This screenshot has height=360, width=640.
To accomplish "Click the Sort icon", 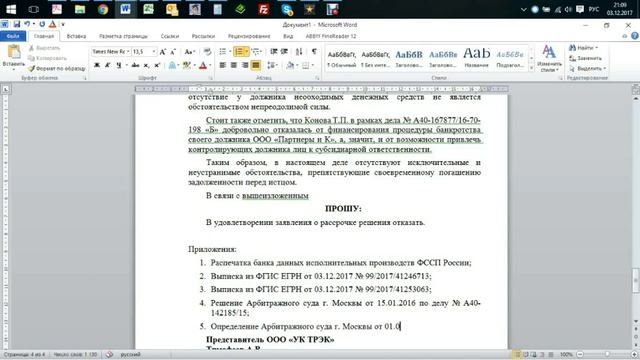I will click(x=299, y=51).
